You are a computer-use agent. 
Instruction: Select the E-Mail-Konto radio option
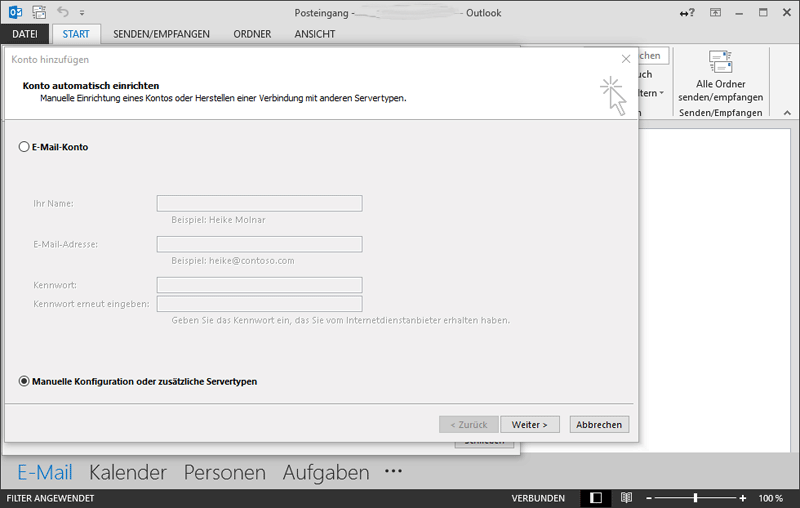click(25, 147)
